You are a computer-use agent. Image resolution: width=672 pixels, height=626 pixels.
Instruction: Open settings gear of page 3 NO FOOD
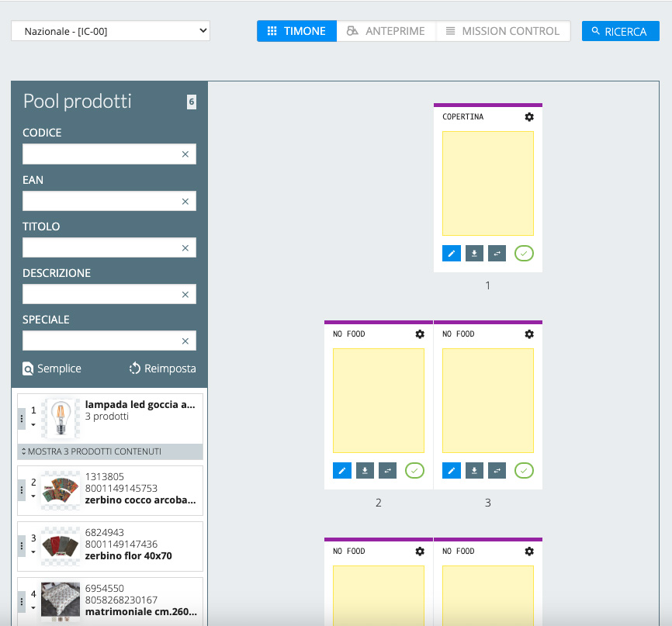[x=529, y=334]
